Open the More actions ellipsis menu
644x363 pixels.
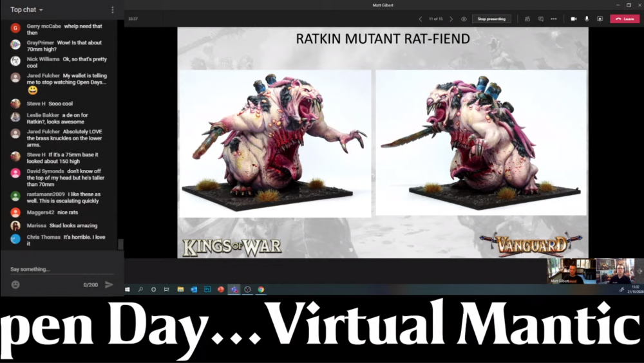[x=554, y=19]
